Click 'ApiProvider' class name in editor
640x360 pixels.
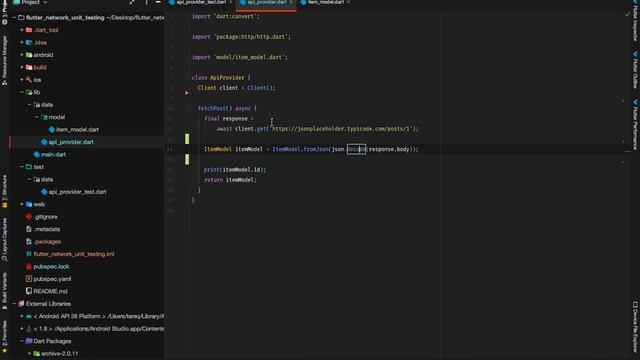tap(227, 78)
